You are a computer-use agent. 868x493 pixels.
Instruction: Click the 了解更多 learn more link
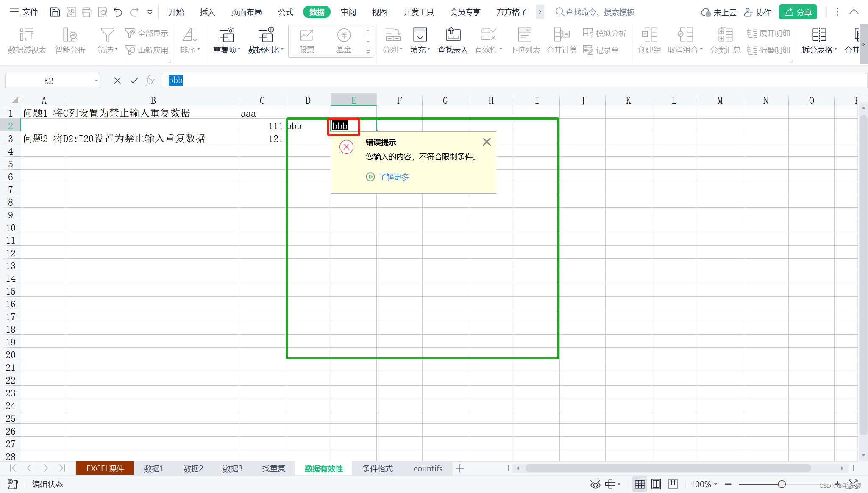393,177
